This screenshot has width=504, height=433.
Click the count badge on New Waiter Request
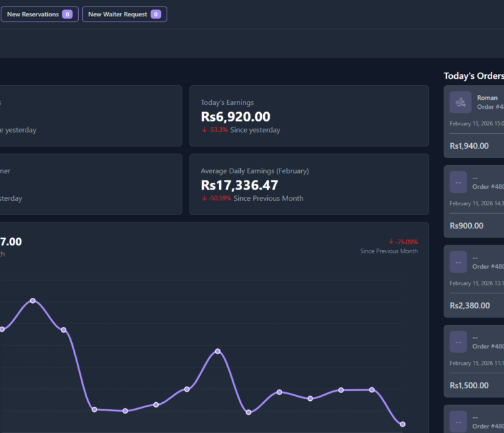point(156,14)
